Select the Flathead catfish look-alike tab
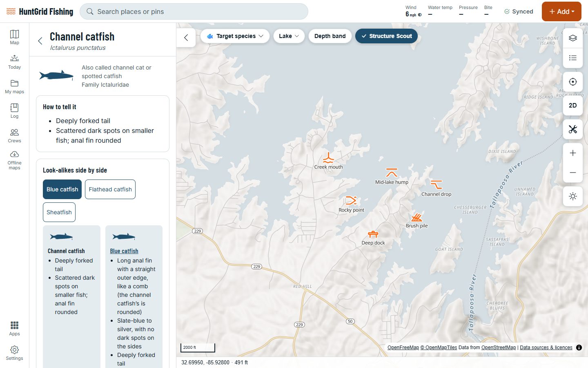The image size is (588, 368). [x=110, y=189]
